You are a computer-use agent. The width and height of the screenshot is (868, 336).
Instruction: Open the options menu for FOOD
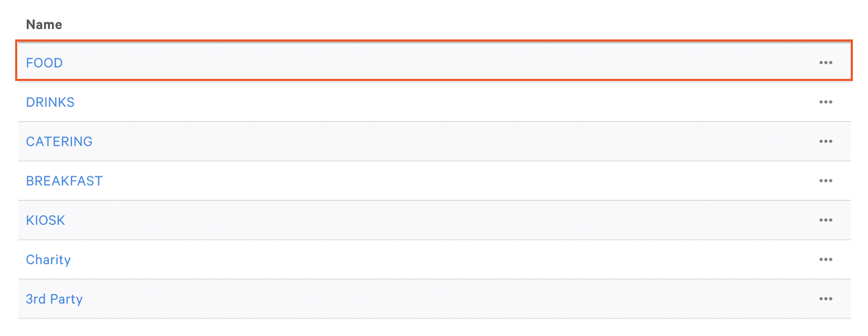tap(825, 62)
